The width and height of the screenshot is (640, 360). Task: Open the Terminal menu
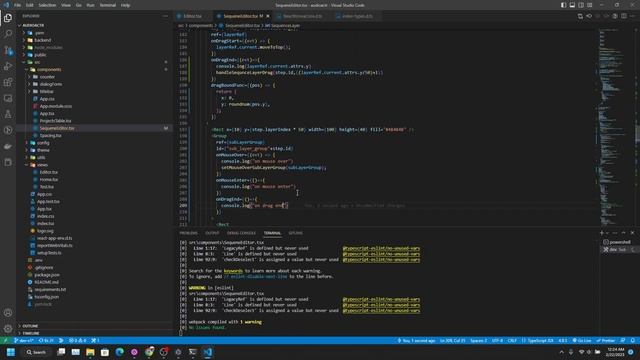(108, 5)
